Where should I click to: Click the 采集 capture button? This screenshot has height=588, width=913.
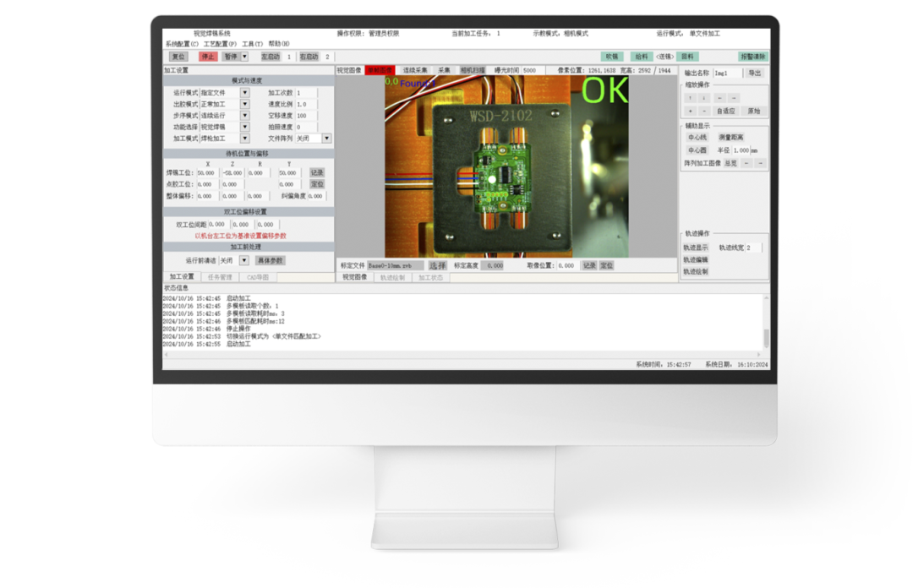444,70
